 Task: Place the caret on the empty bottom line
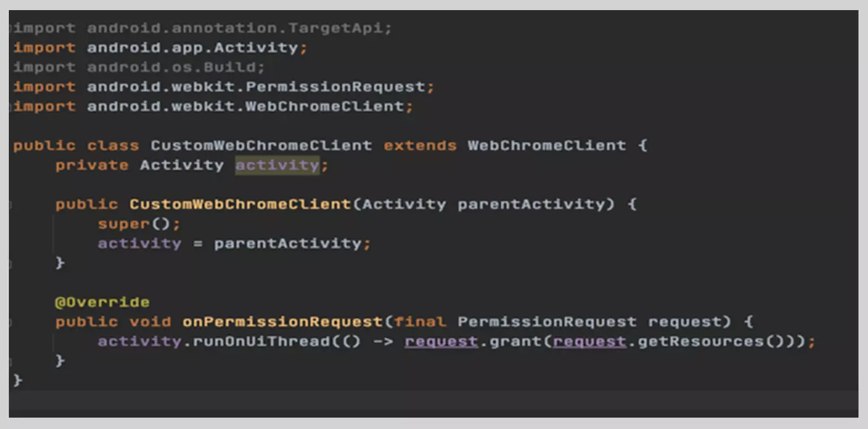click(433, 401)
